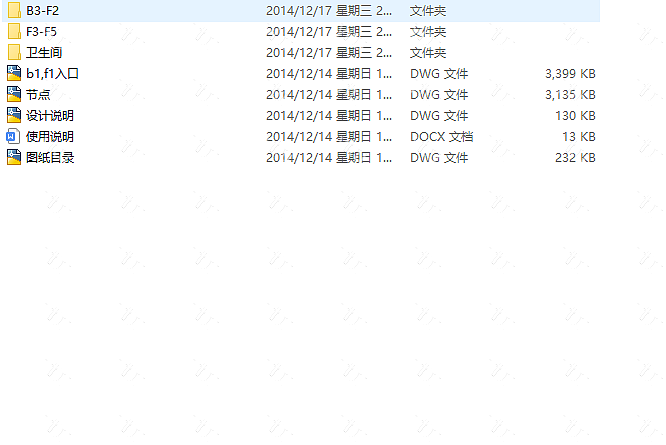Click the 图纸目录 file name

click(50, 158)
